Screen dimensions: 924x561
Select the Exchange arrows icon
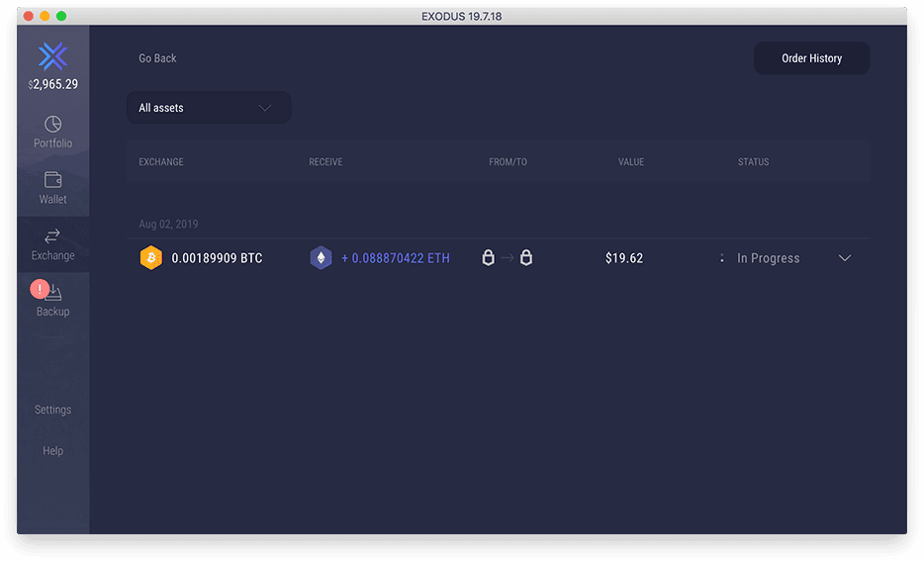point(52,235)
